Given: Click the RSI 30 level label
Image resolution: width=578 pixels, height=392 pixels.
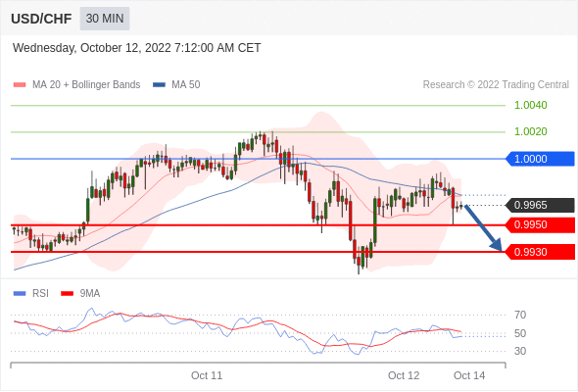Looking at the screenshot, I should (x=520, y=351).
